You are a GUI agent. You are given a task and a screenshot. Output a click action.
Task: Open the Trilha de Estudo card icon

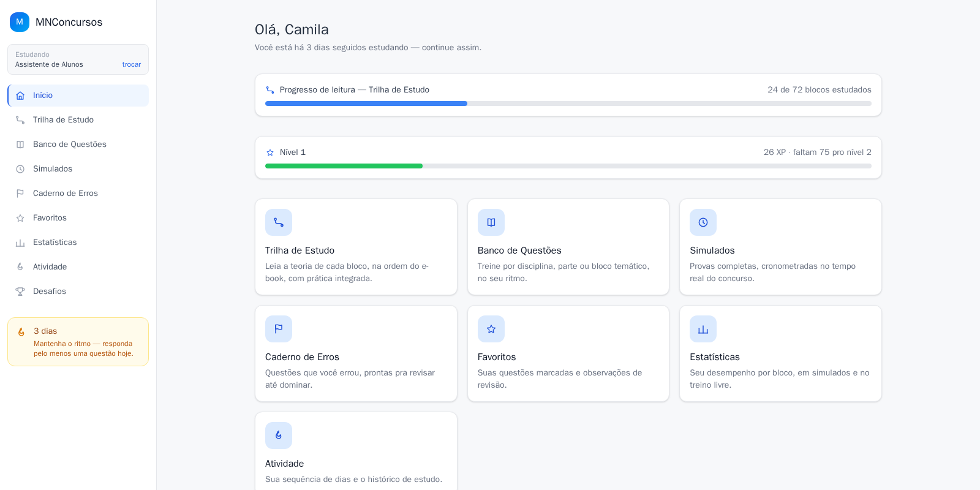(279, 222)
